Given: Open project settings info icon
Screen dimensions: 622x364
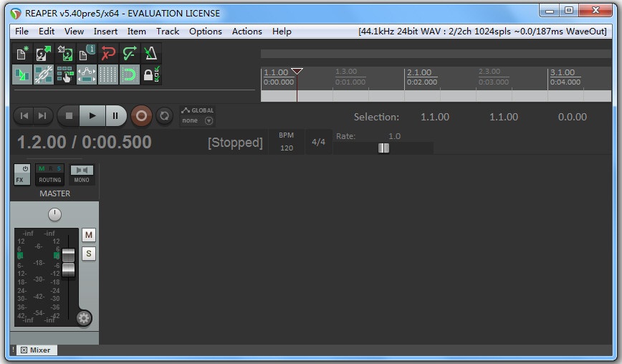Looking at the screenshot, I should [x=87, y=53].
